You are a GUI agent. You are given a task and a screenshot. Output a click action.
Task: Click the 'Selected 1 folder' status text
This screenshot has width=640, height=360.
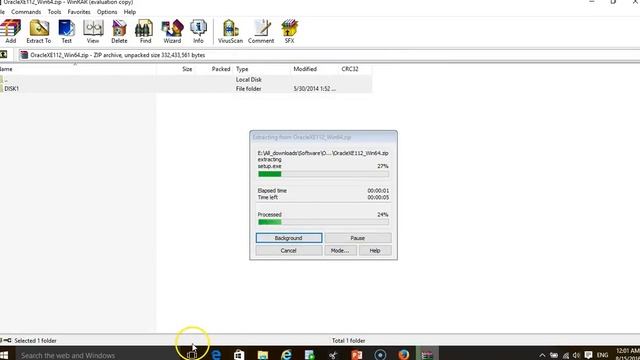click(36, 340)
